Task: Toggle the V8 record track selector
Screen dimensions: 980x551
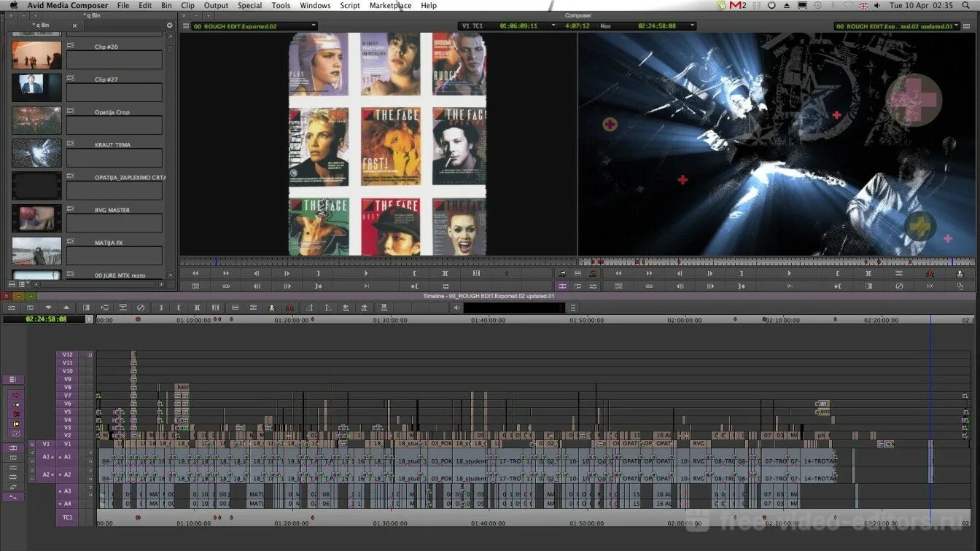Action: [x=68, y=387]
